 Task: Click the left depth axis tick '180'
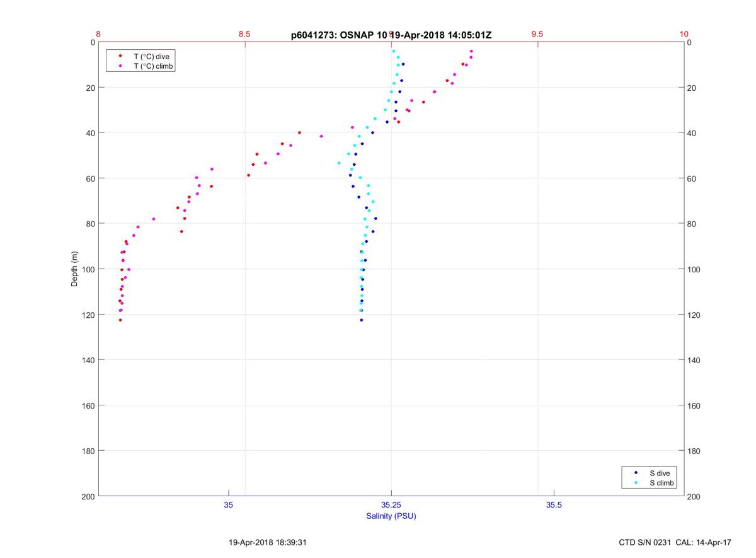pos(89,451)
